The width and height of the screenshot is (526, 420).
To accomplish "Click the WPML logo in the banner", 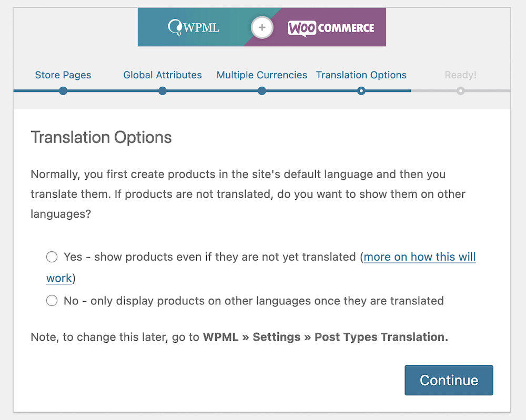I will (194, 27).
